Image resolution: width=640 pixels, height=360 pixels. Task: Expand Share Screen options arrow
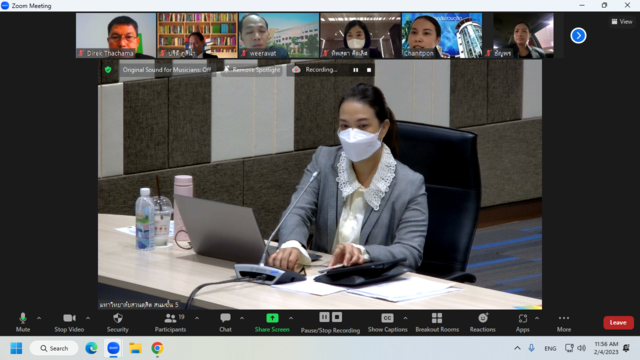(x=291, y=318)
